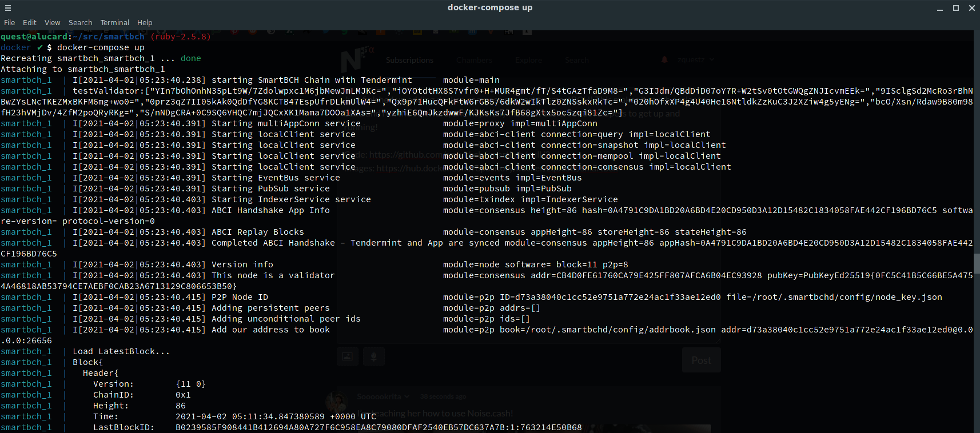Click the prompt text 'quest@alucard'

pos(34,37)
